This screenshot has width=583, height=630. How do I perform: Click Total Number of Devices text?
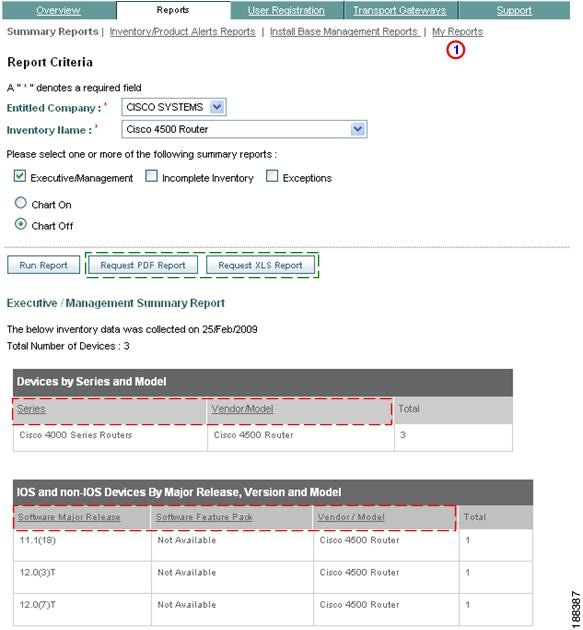[x=68, y=346]
